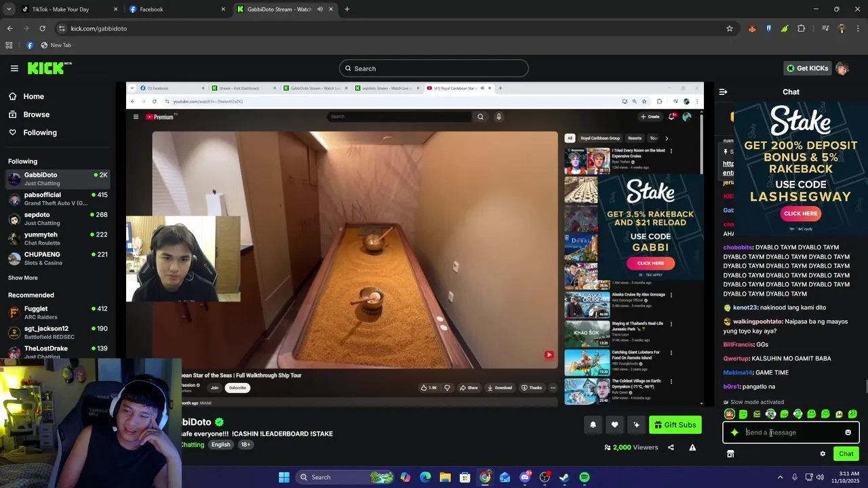The width and height of the screenshot is (868, 488).
Task: Click Makima14 username in chat
Action: pos(738,372)
